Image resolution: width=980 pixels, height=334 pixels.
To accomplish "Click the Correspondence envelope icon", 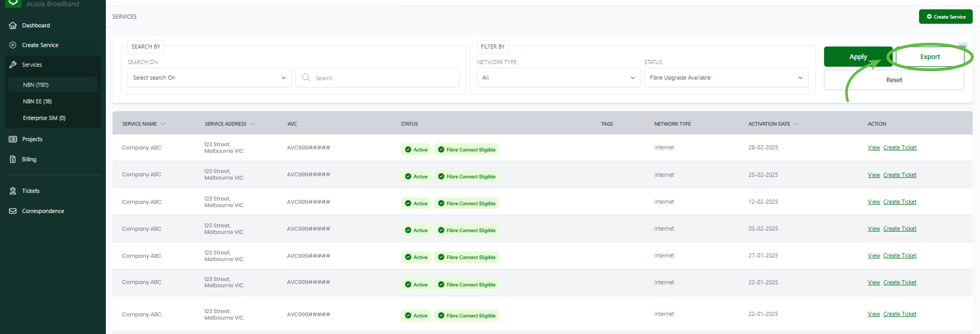I will [x=12, y=211].
